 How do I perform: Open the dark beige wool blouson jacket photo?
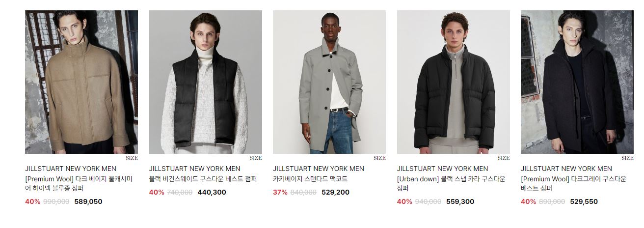81,82
